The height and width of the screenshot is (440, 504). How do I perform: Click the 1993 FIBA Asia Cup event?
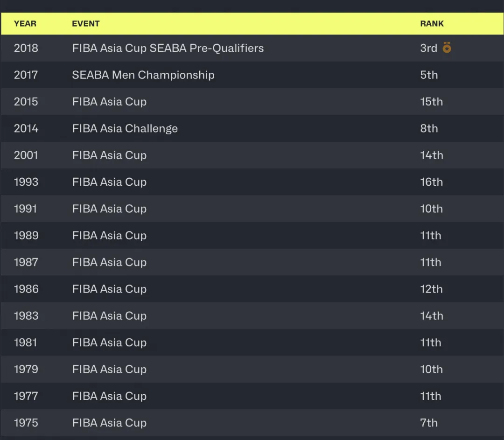pyautogui.click(x=109, y=182)
